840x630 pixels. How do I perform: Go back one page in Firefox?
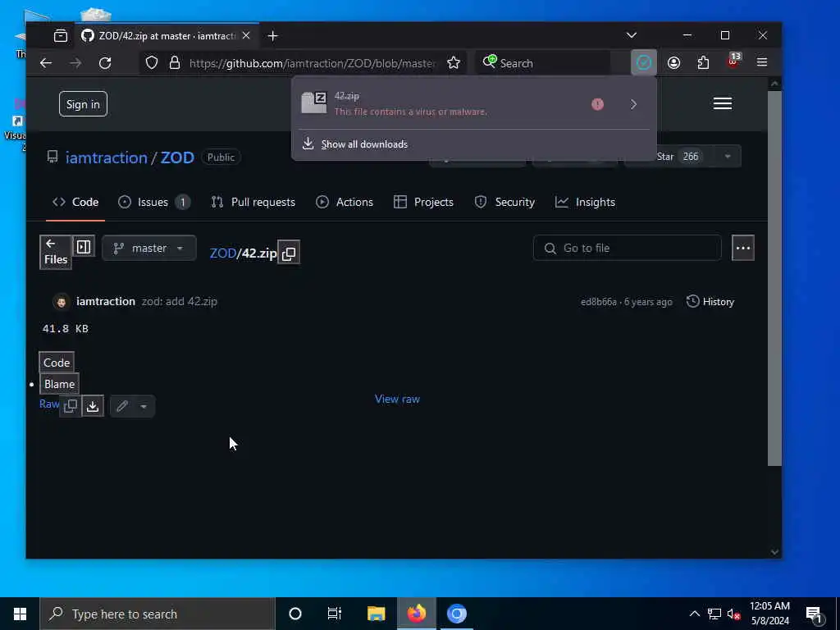tap(46, 63)
